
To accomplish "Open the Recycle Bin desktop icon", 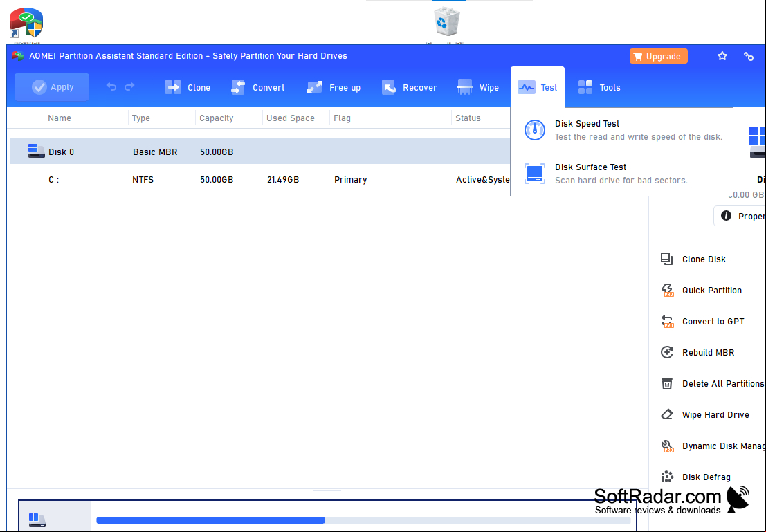I will click(x=446, y=22).
